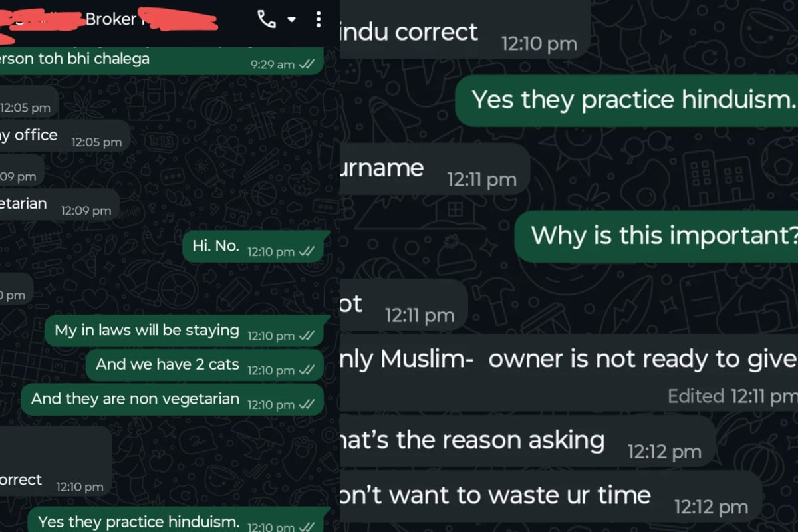Tap the phone call icon
The height and width of the screenshot is (532, 798).
[x=267, y=19]
